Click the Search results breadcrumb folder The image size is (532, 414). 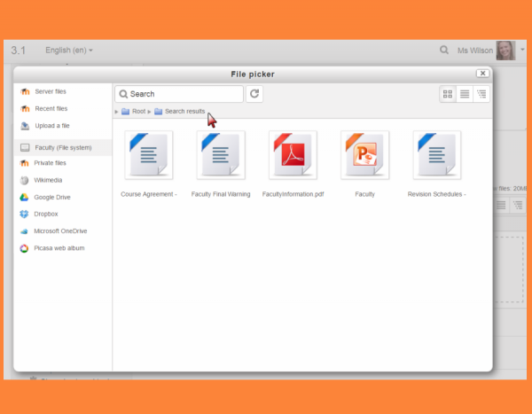[x=185, y=112]
